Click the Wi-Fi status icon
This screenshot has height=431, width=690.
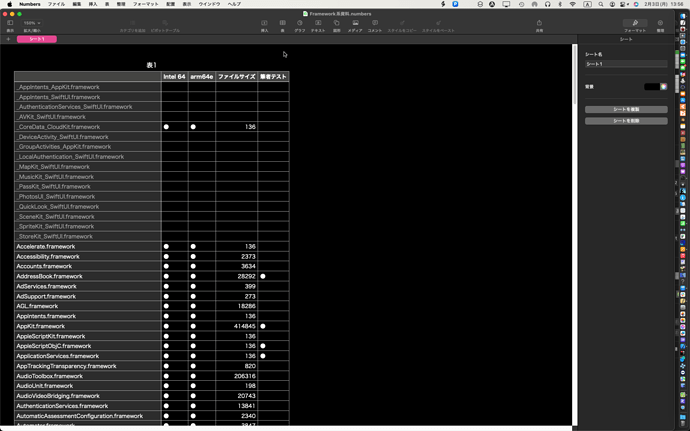pyautogui.click(x=573, y=4)
